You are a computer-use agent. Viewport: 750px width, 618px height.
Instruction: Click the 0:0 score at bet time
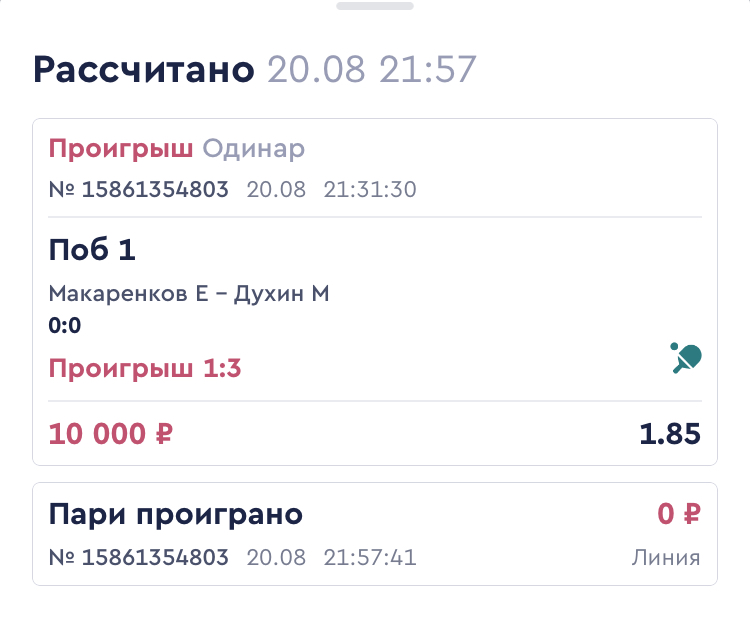click(65, 326)
